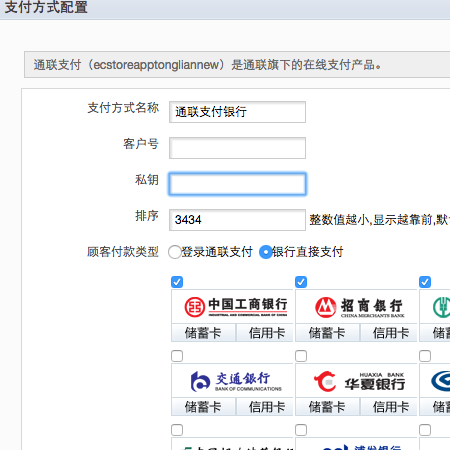
Task: Select 储蓄卡 under 华夏银行
Action: pos(327,407)
